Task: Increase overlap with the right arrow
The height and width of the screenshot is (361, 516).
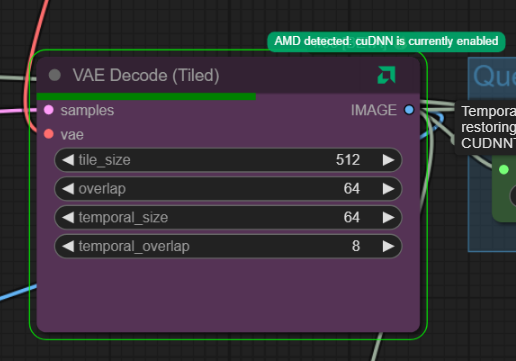Action: pos(388,189)
